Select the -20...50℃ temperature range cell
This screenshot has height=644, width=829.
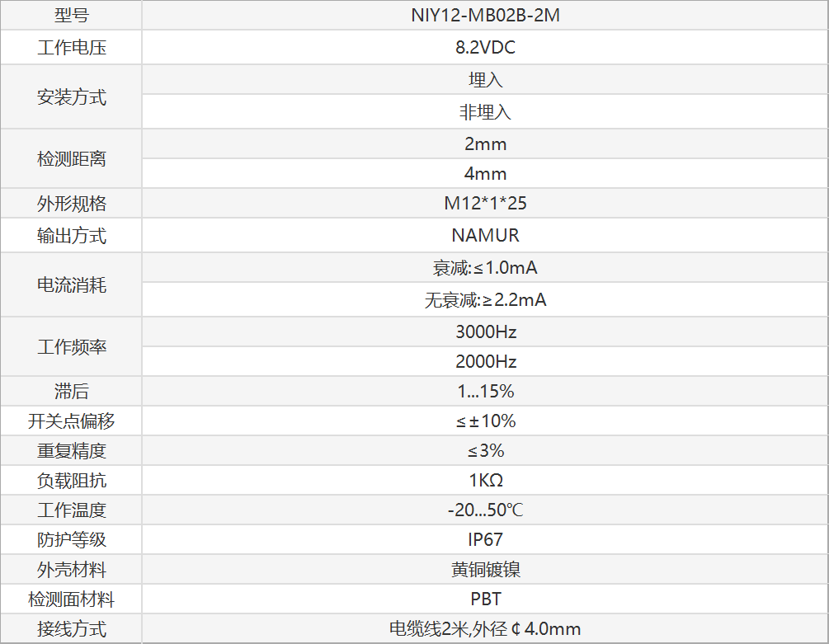click(485, 510)
